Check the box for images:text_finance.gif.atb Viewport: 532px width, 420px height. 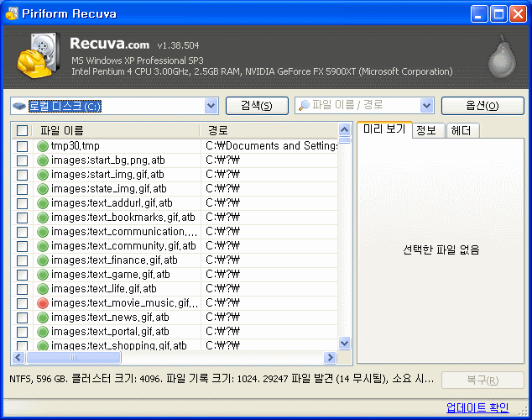[x=22, y=260]
